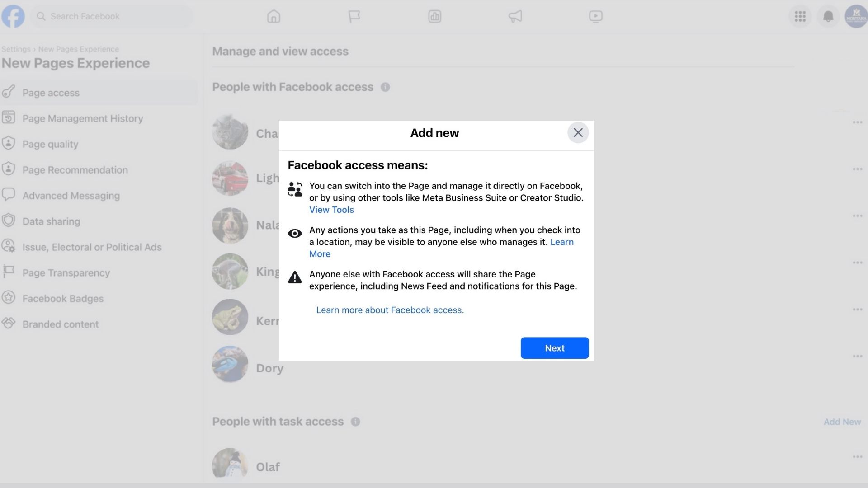The height and width of the screenshot is (488, 868).
Task: Click the Grid/Apps icon in navbar
Action: [x=800, y=16]
